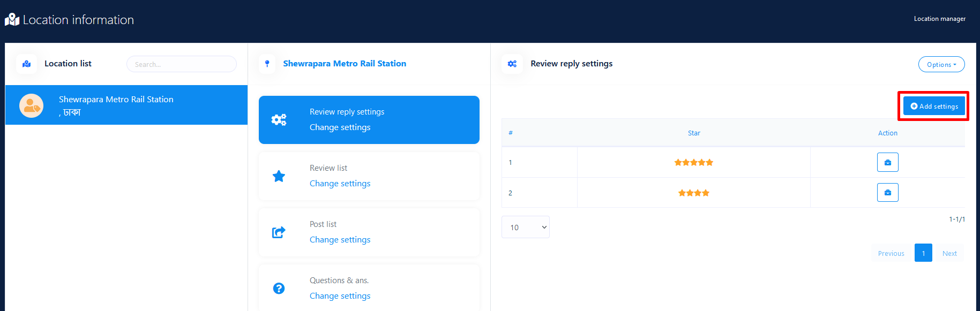The width and height of the screenshot is (980, 311).
Task: Click the question mark icon for Questions & ans.
Action: click(x=279, y=289)
